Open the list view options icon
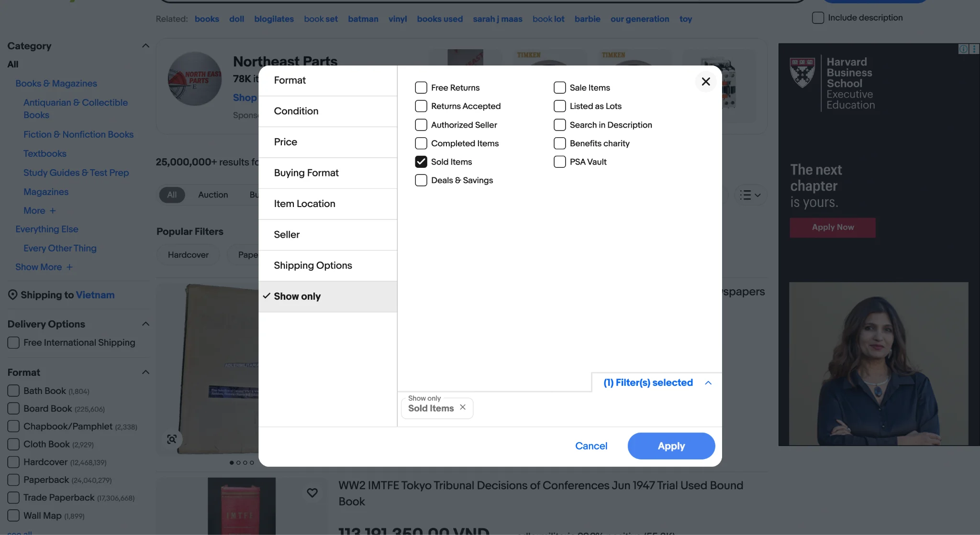The image size is (980, 535). tap(750, 195)
